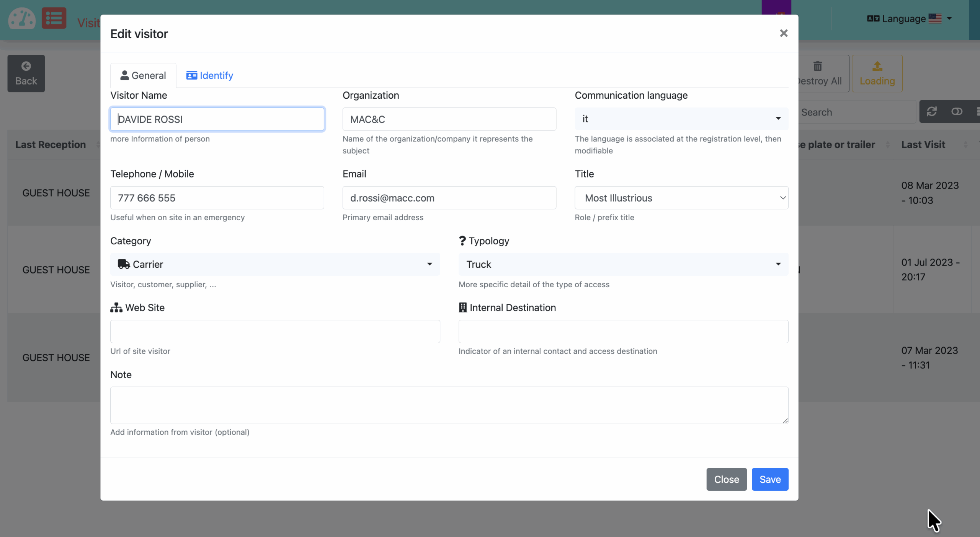Open the red list menu icon
Viewport: 980px width, 537px height.
54,18
